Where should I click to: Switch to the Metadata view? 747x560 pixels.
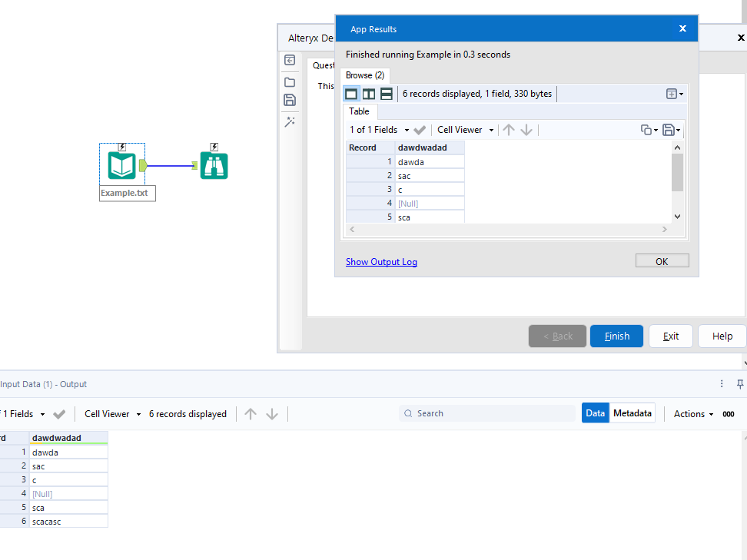[x=632, y=413]
